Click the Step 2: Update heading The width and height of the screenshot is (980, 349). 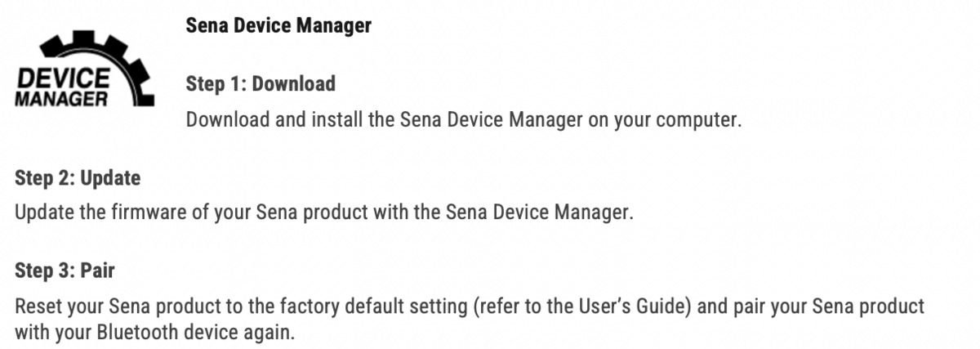[78, 178]
